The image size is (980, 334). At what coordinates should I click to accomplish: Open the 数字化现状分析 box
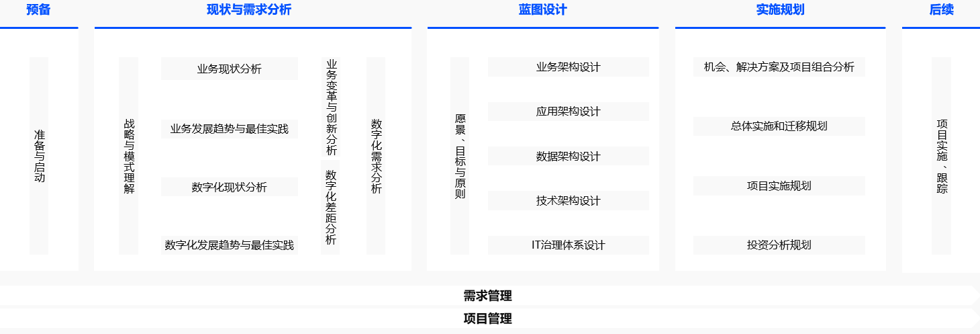(x=229, y=187)
